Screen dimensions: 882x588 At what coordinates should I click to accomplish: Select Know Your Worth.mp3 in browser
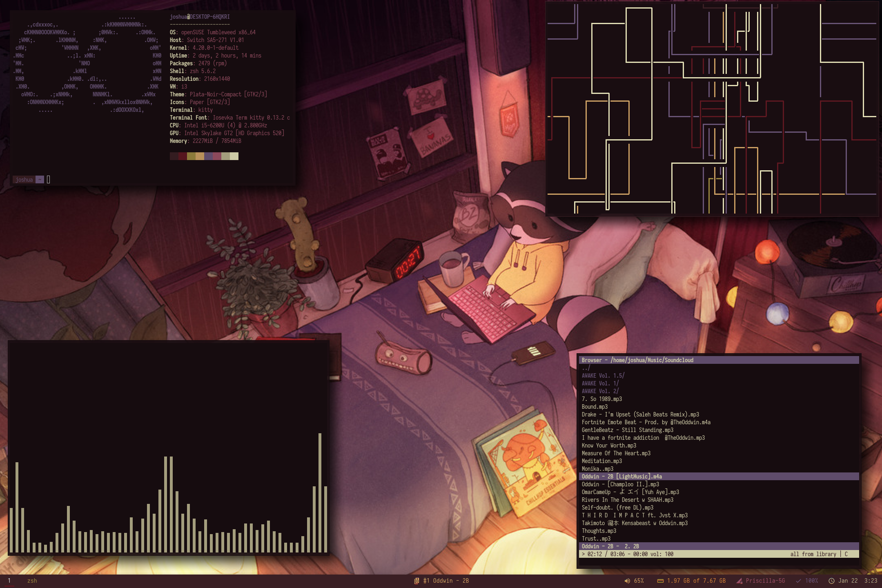click(608, 445)
